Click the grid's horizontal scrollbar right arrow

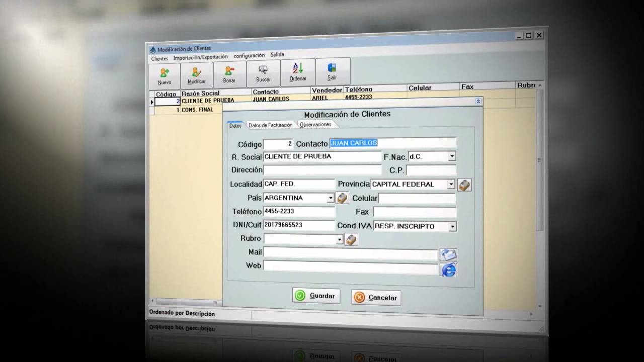point(531,314)
